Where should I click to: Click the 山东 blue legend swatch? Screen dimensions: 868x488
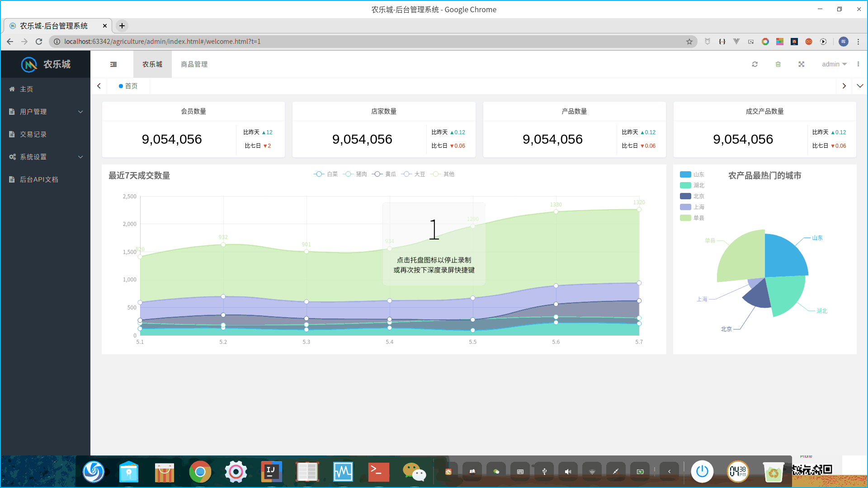click(685, 174)
